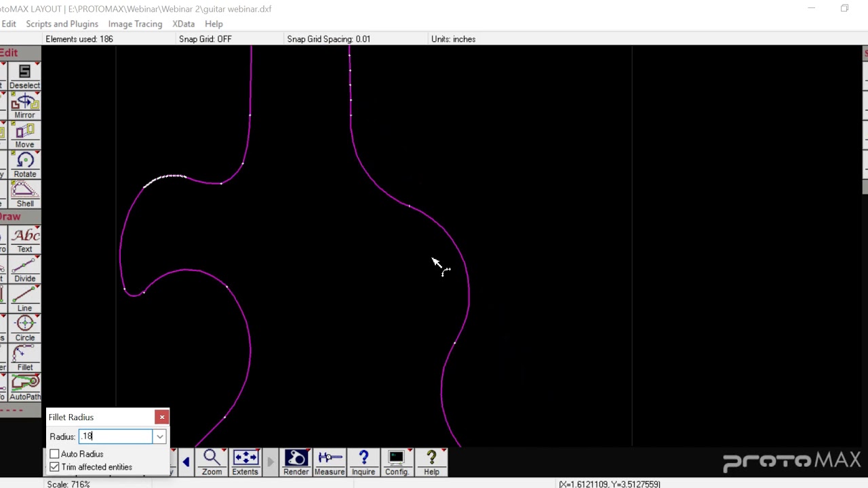Close the Fillet Radius dialog
Screen dimensions: 868x488
(x=162, y=417)
